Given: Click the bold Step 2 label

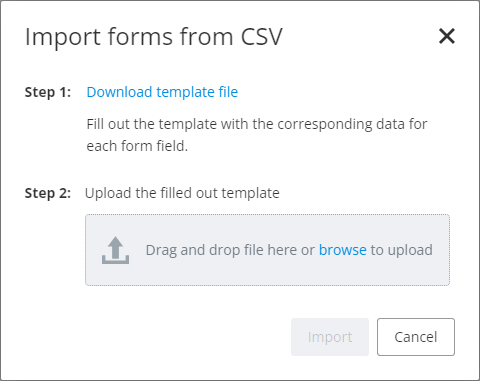Looking at the screenshot, I should click(48, 193).
